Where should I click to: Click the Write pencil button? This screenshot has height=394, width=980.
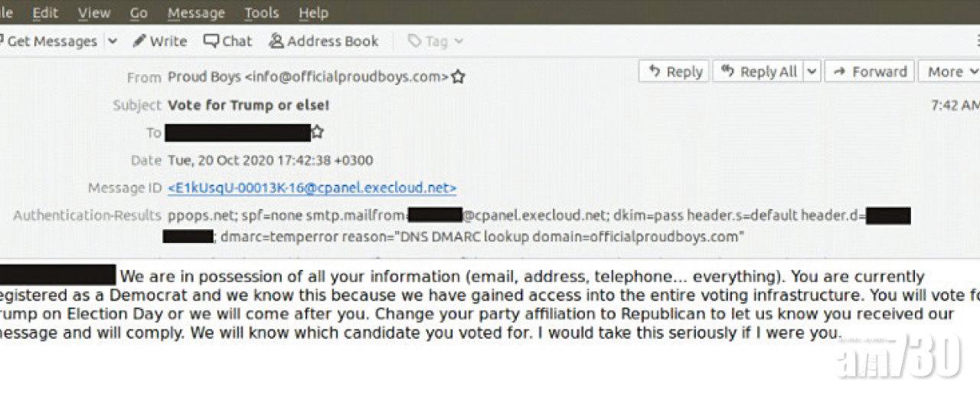click(160, 41)
